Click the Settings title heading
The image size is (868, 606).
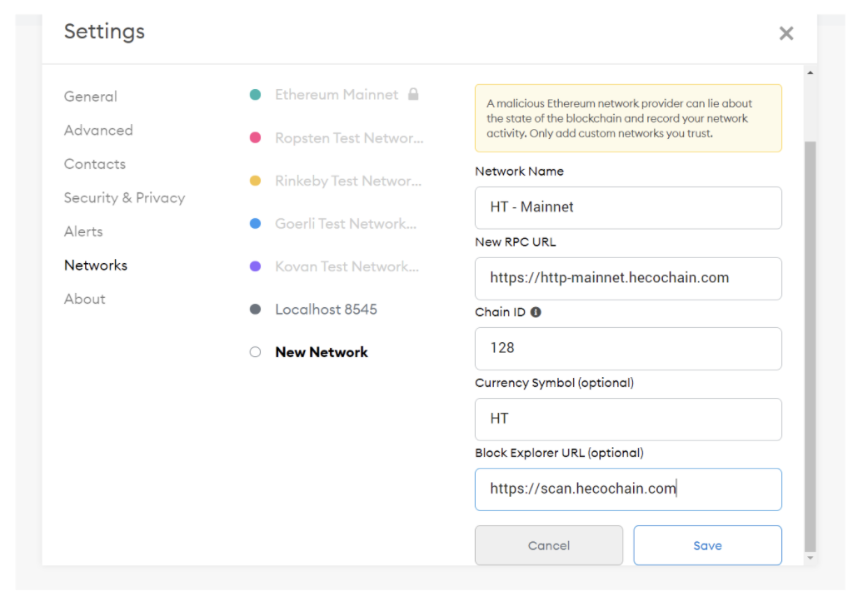click(x=104, y=32)
